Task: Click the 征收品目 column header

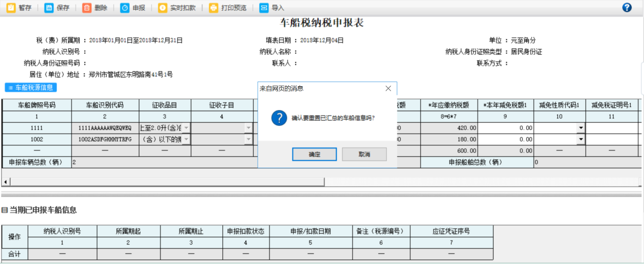Action: coord(164,105)
